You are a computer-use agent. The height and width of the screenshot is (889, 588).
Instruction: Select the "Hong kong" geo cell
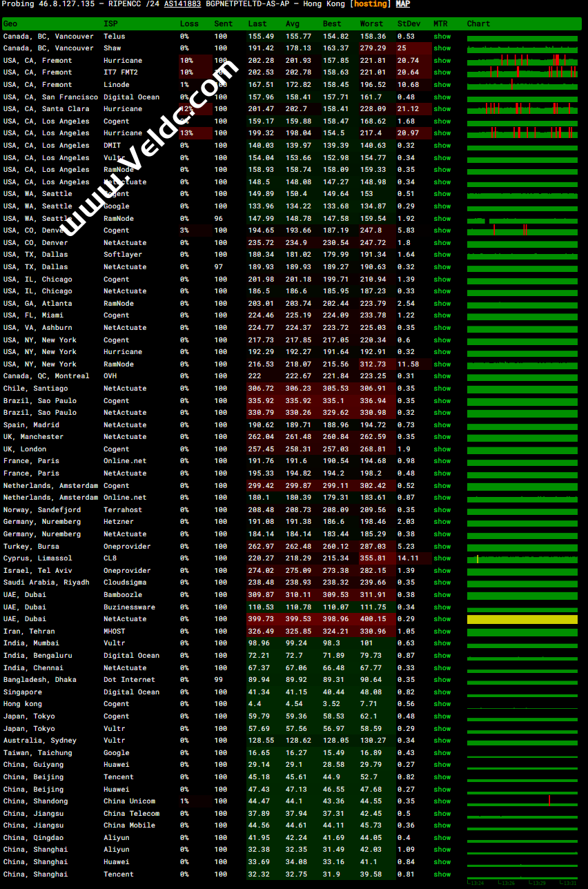click(x=23, y=704)
